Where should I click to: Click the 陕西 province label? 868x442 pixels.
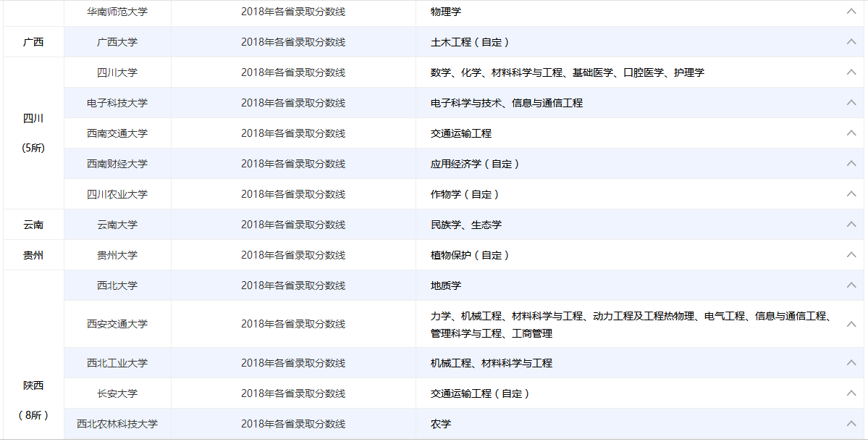34,385
